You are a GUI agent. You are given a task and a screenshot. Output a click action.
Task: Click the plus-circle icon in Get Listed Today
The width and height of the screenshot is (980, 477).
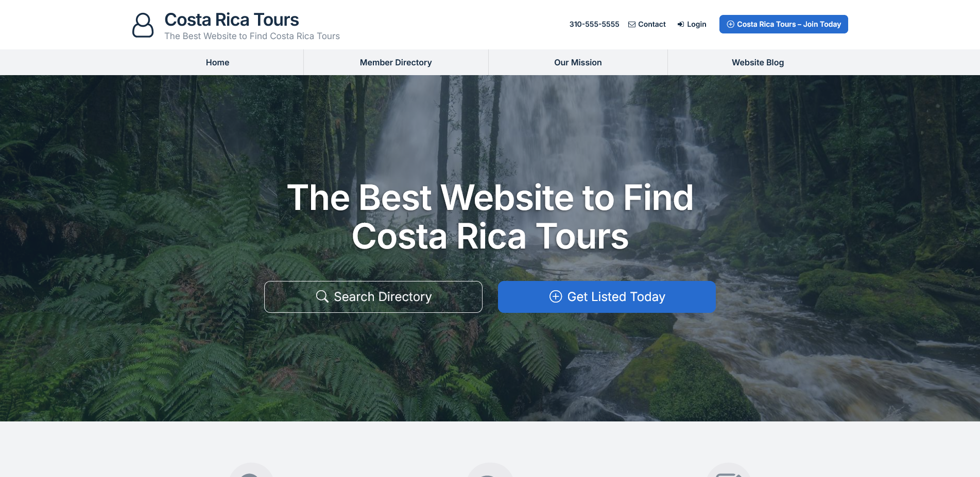[556, 296]
